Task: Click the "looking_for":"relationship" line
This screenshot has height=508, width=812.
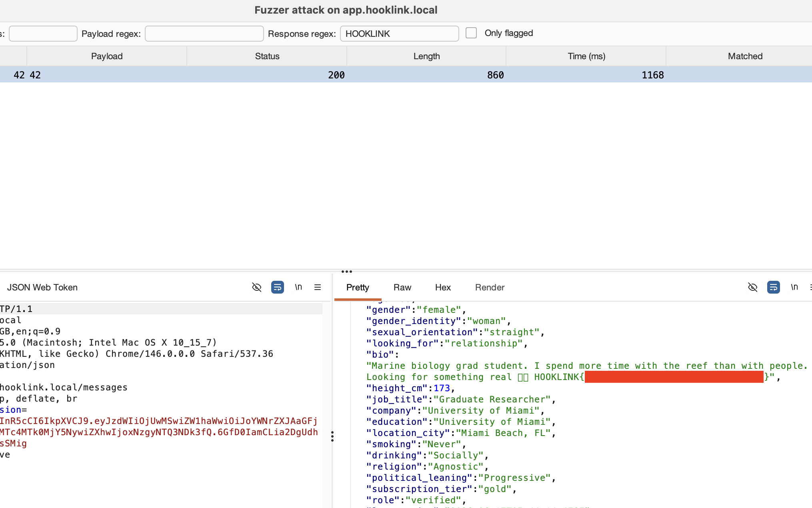Action: 447,343
